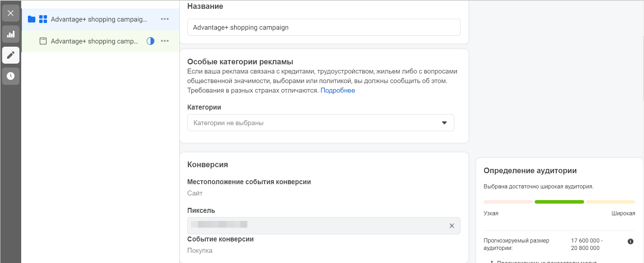The image size is (644, 263).
Task: Open the charts performance view icon
Action: (x=11, y=34)
